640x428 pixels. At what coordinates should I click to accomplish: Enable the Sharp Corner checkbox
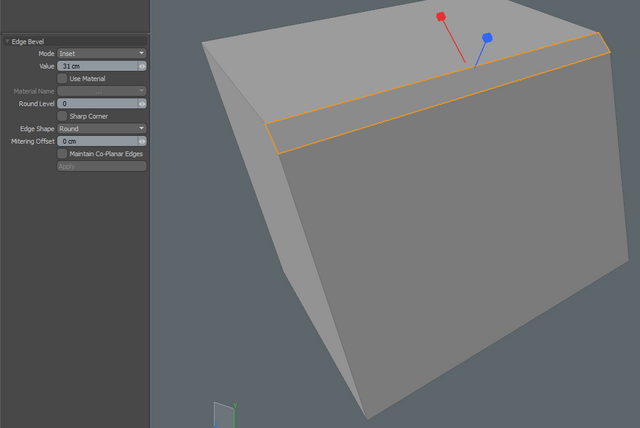[x=62, y=116]
